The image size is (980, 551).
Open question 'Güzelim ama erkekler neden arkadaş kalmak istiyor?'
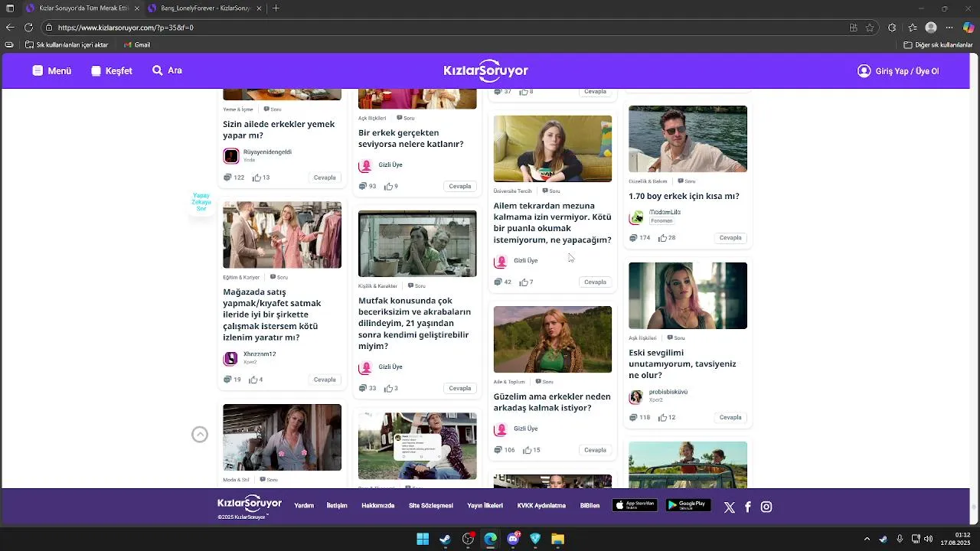(x=552, y=402)
